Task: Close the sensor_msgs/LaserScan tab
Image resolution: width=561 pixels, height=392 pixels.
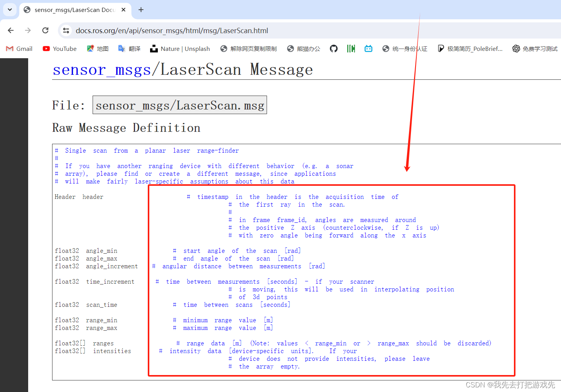Action: [123, 10]
